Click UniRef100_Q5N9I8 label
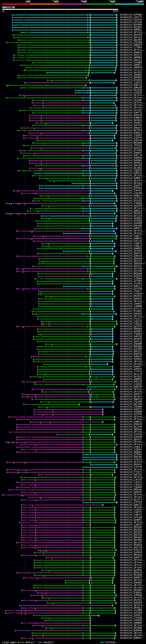146x644 pixels. (131, 45)
